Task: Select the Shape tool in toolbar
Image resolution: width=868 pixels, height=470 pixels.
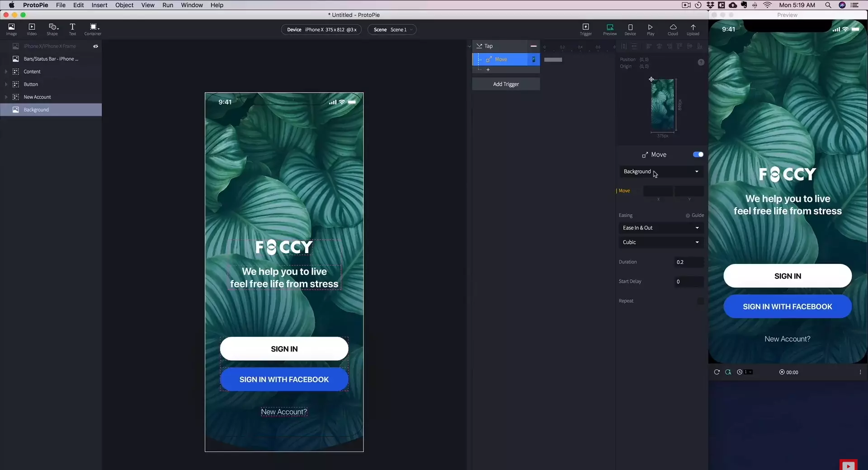Action: tap(52, 29)
